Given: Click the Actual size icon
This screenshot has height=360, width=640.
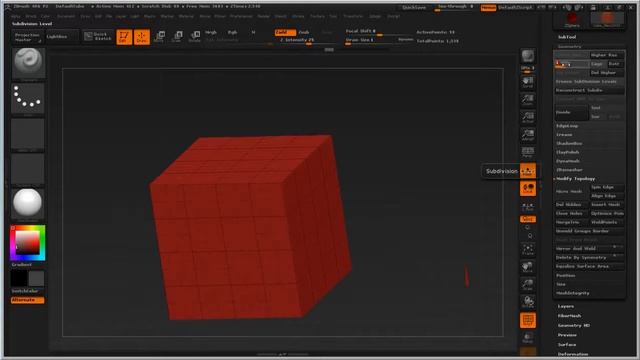Looking at the screenshot, I should (528, 117).
